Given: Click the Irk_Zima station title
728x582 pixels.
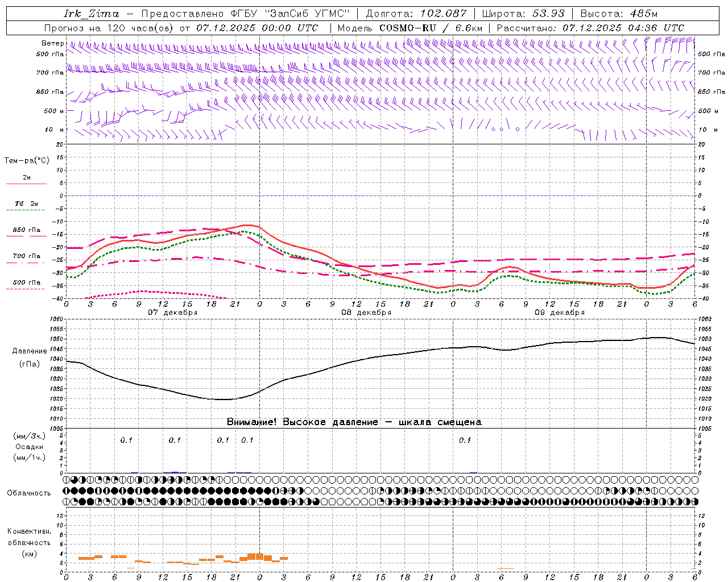Looking at the screenshot, I should pyautogui.click(x=92, y=14).
